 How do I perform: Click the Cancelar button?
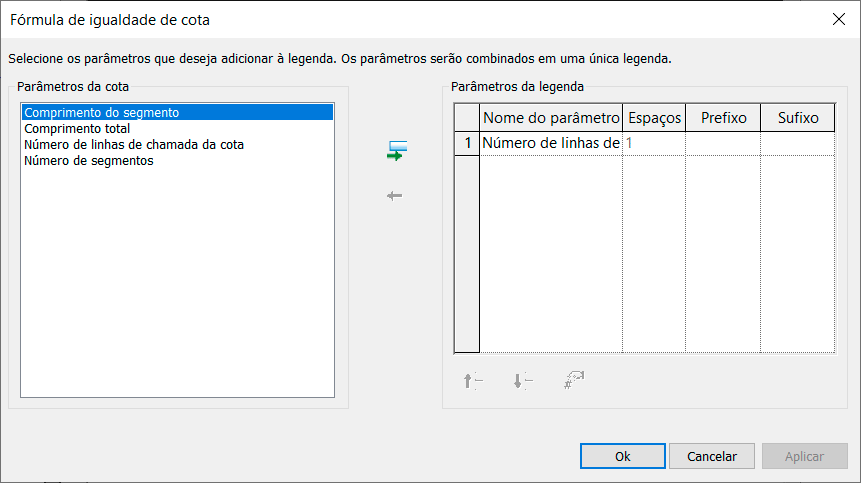pyautogui.click(x=712, y=456)
